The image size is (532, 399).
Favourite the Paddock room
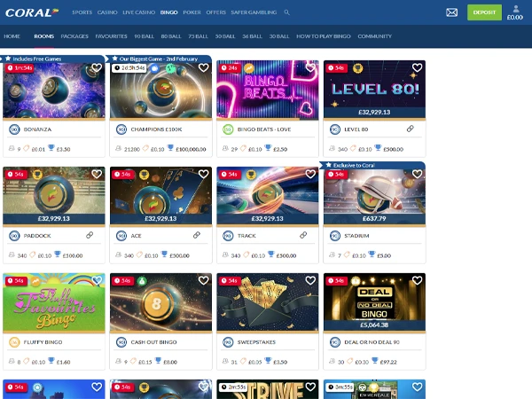(x=97, y=174)
